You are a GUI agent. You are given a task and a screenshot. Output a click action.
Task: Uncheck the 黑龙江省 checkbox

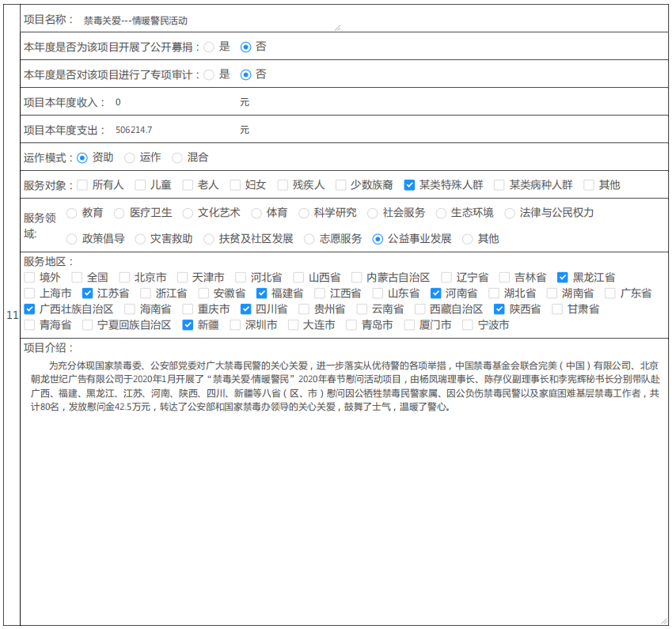pyautogui.click(x=563, y=278)
